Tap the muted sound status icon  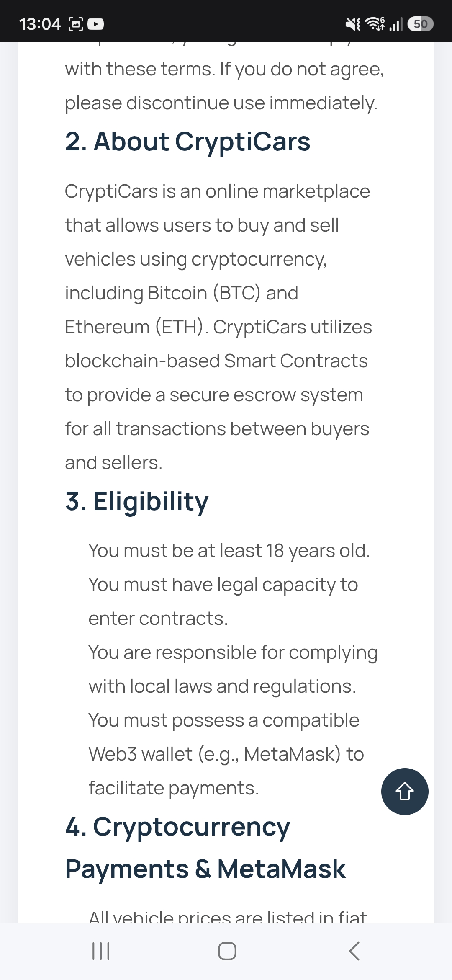coord(353,24)
